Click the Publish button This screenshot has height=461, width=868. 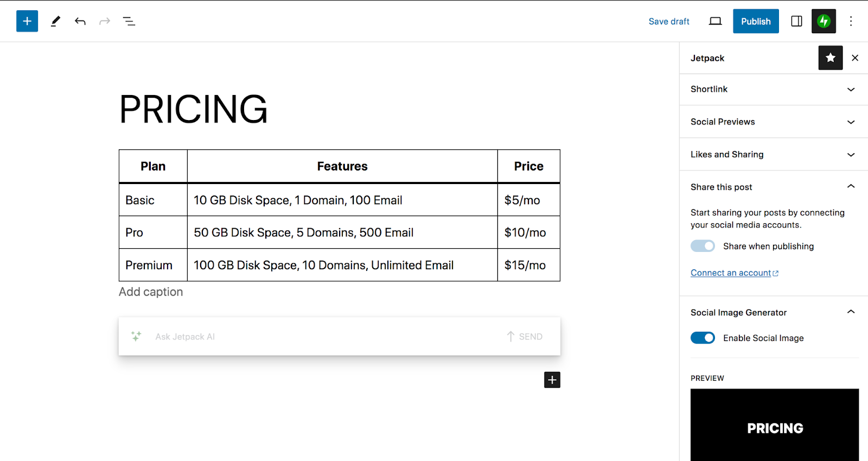click(756, 21)
